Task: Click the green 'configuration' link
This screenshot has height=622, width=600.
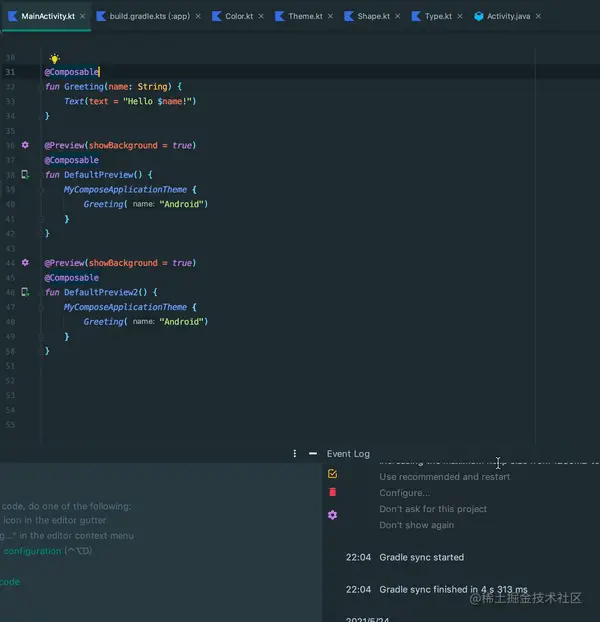Action: pos(33,551)
